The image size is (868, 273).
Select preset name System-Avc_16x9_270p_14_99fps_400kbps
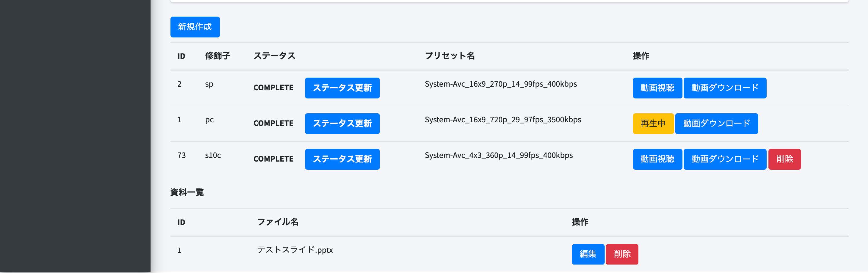(x=501, y=84)
